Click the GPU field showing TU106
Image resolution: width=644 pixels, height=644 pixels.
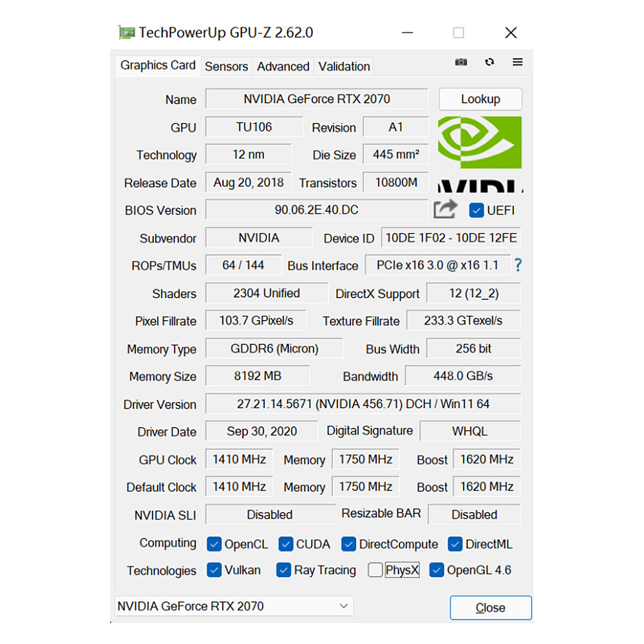click(x=254, y=127)
